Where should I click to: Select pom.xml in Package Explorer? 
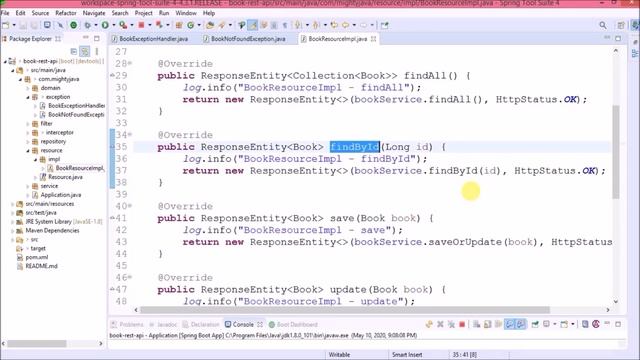37,258
